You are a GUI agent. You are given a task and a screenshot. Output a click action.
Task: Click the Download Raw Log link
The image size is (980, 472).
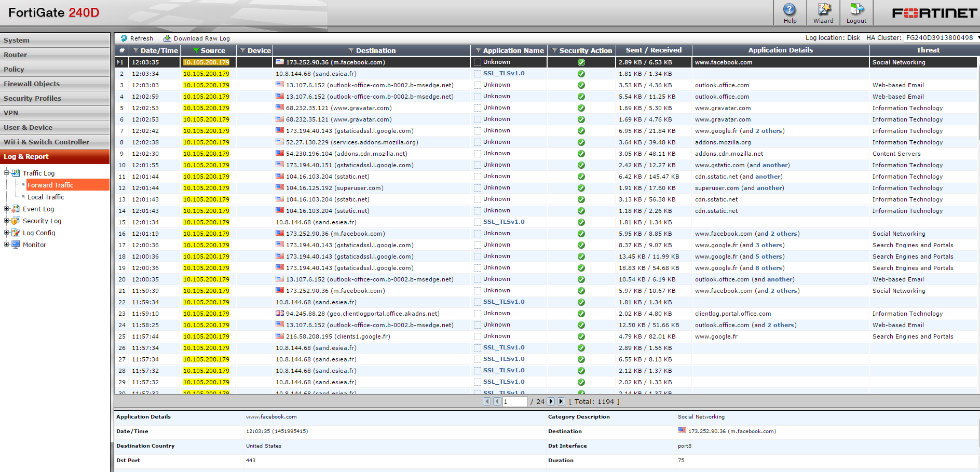[x=202, y=38]
